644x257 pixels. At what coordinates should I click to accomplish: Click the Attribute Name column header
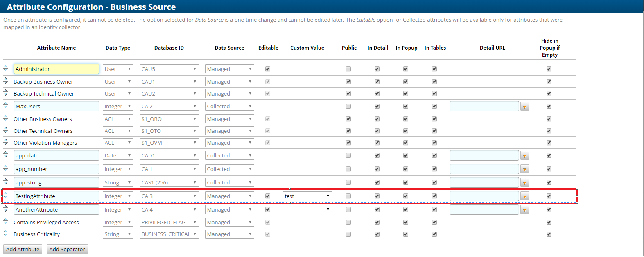point(56,48)
